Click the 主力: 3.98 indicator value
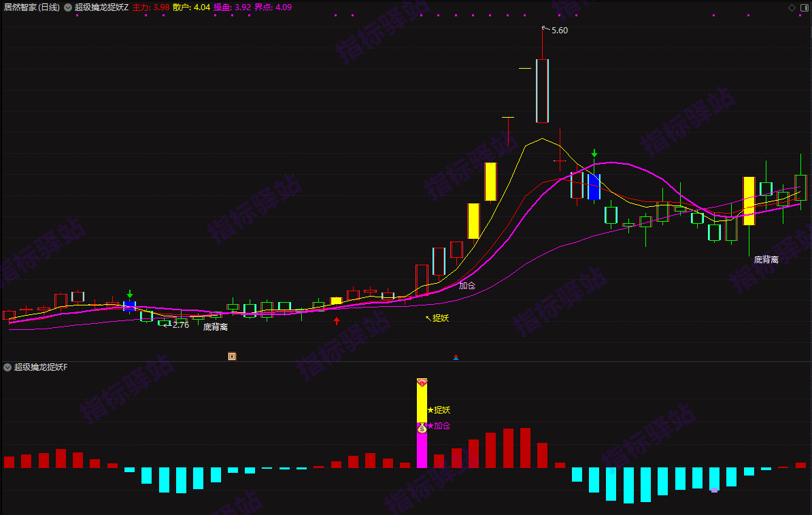812x515 pixels. 151,7
